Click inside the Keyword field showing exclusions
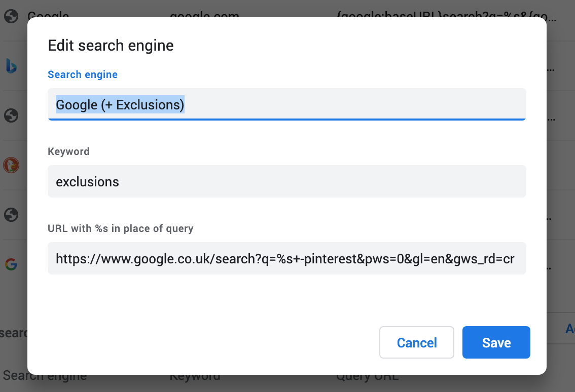 click(287, 181)
